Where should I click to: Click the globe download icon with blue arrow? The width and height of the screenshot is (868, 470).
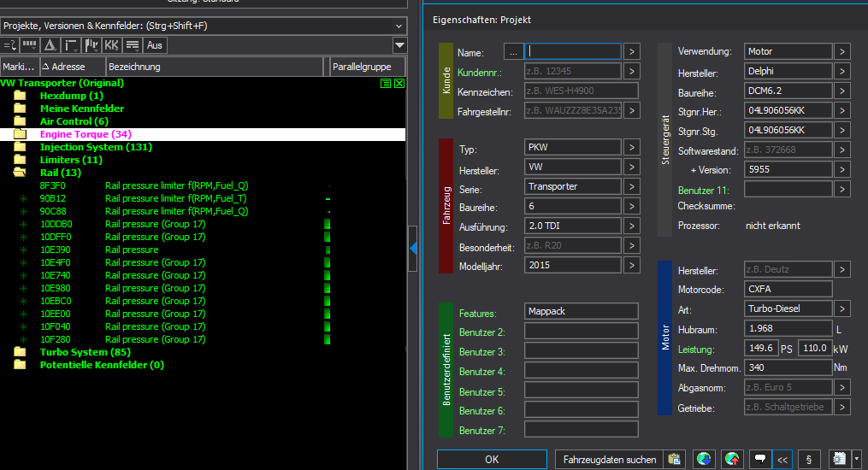pyautogui.click(x=704, y=460)
